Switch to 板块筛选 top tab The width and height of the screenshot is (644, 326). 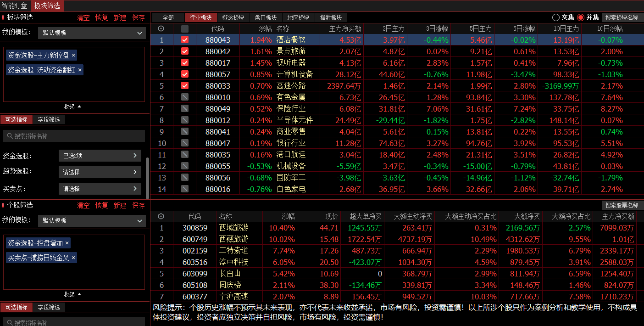pos(47,6)
